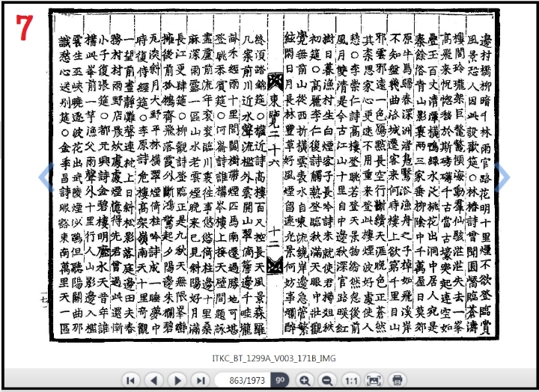Print the current page image
Screen dimensions: 539x392
pyautogui.click(x=398, y=380)
